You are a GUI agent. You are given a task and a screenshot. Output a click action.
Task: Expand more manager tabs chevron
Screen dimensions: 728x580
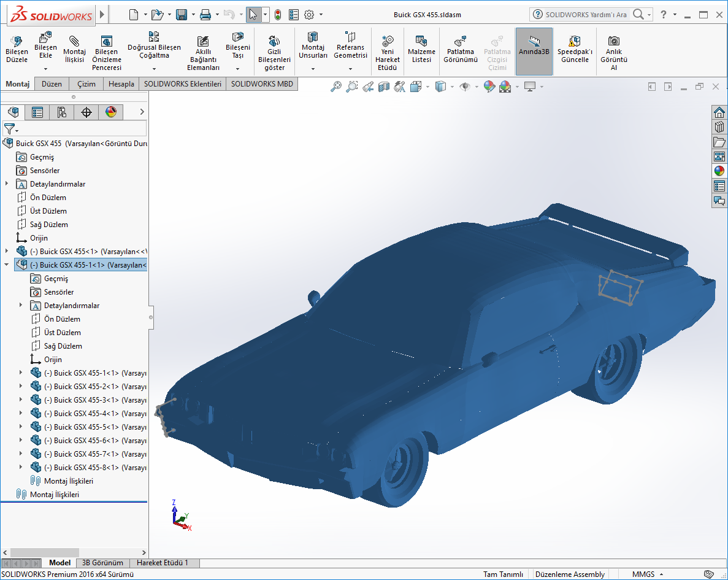coord(142,112)
